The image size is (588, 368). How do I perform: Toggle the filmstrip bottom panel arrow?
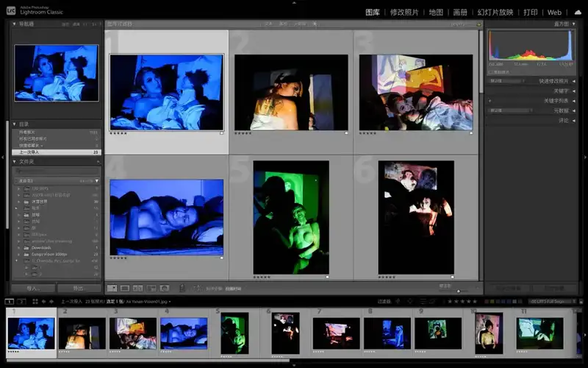click(x=294, y=365)
